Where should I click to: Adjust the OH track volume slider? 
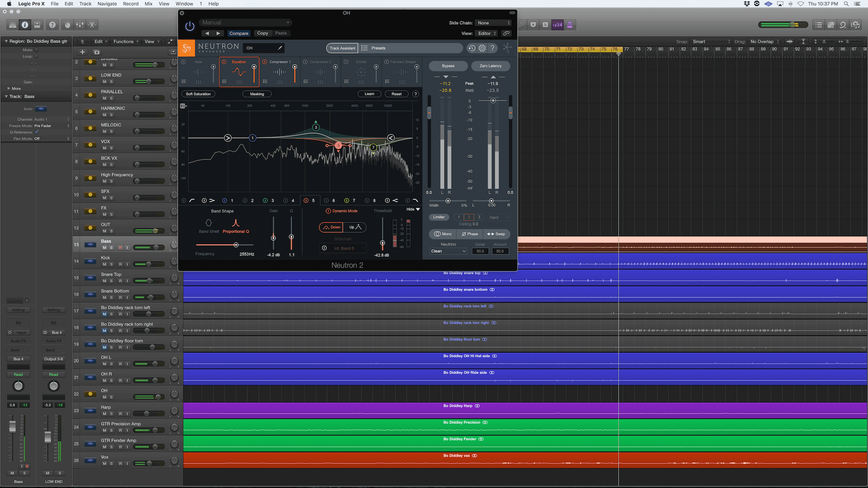[x=158, y=397]
